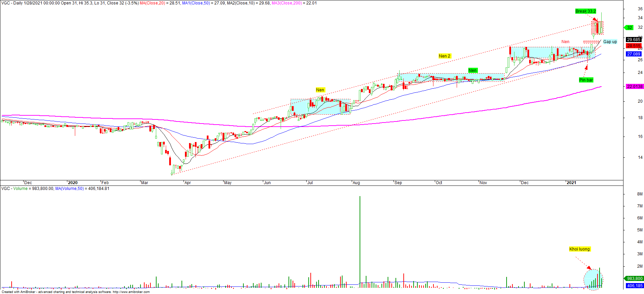
Task: Select the green 983,800 volume tag
Action: click(634, 279)
